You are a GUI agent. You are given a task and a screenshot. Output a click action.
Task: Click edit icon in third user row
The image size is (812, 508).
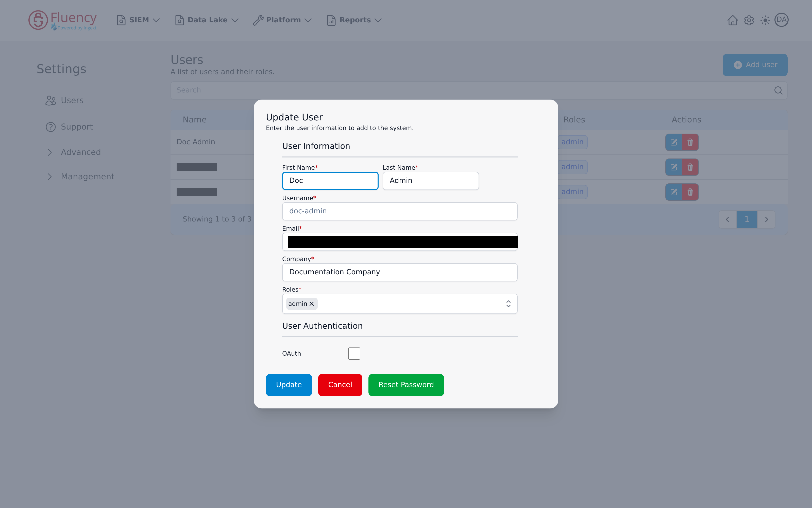click(x=674, y=192)
